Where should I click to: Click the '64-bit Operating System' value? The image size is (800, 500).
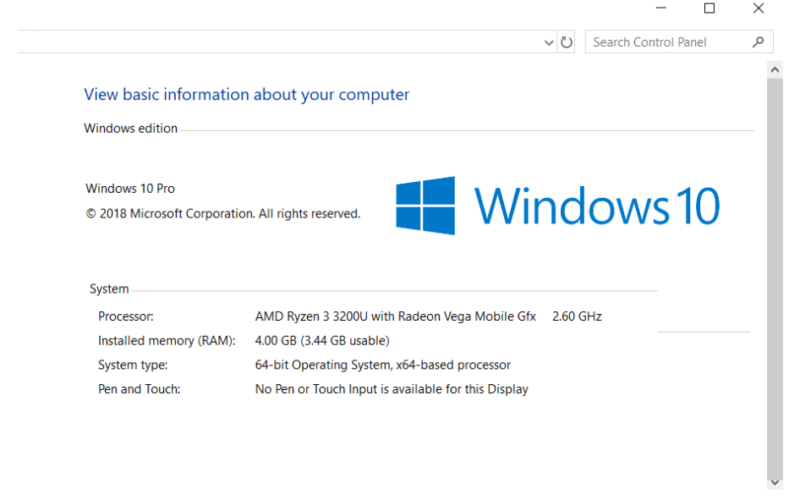(383, 365)
